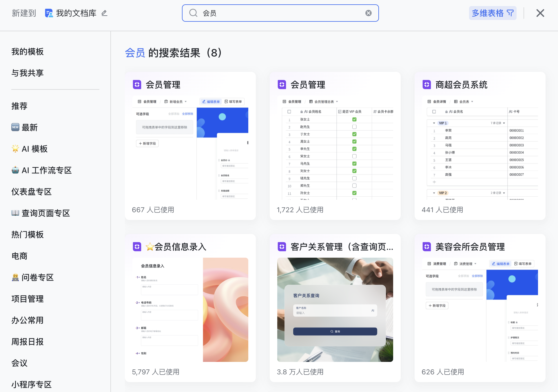
Task: Click the 商超会员系统 card title
Action: coord(462,85)
